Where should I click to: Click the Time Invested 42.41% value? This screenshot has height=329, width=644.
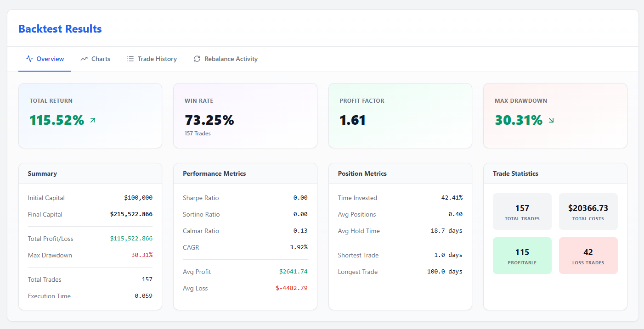click(452, 198)
